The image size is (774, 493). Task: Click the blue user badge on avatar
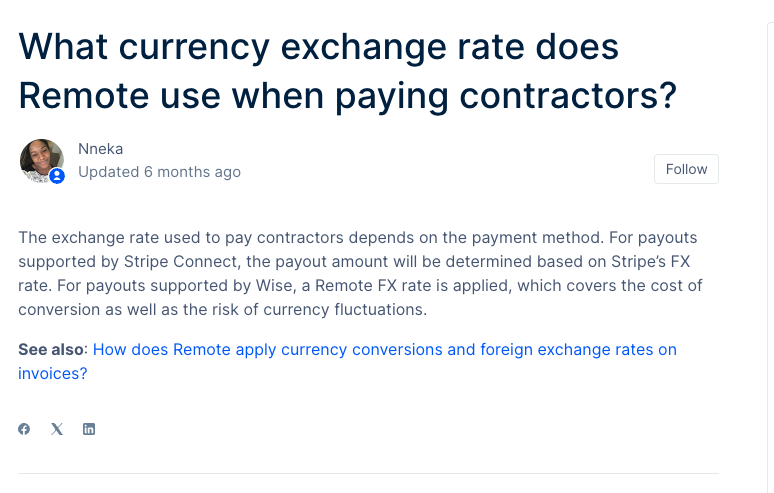tap(57, 176)
